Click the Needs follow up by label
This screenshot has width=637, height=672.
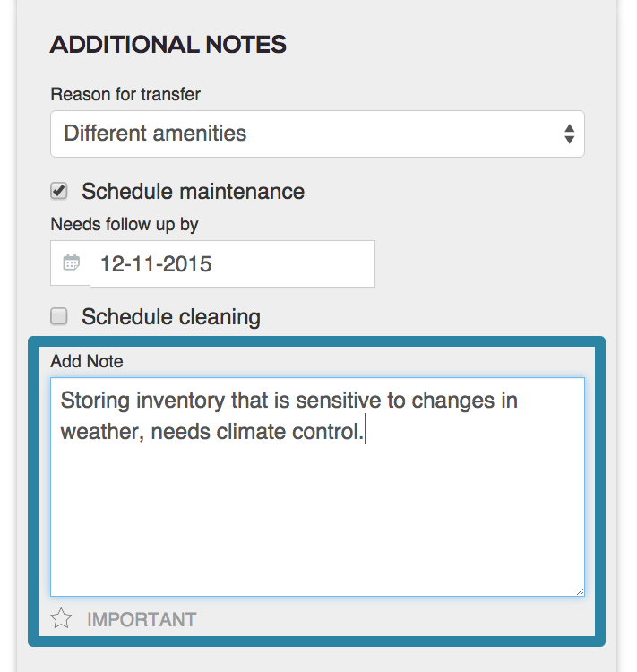(x=125, y=225)
